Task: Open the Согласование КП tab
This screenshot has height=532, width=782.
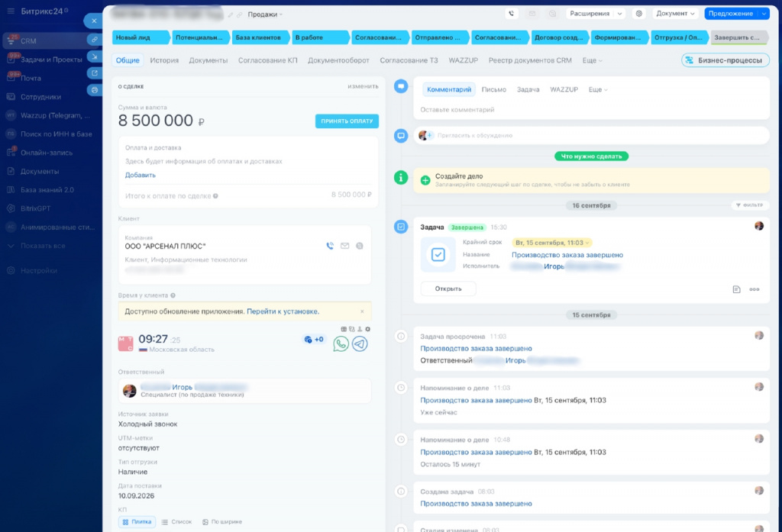Action: [x=268, y=60]
